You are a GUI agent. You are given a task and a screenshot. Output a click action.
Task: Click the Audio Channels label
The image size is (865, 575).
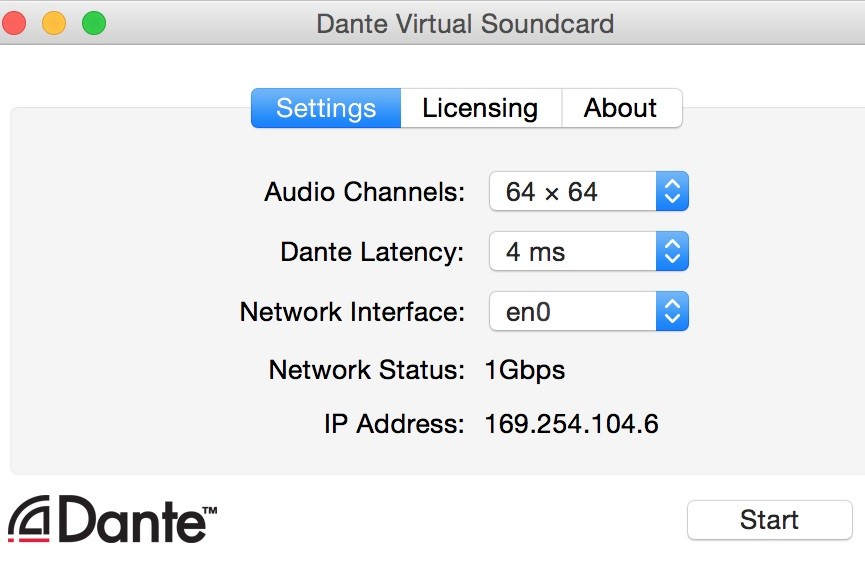pos(365,192)
